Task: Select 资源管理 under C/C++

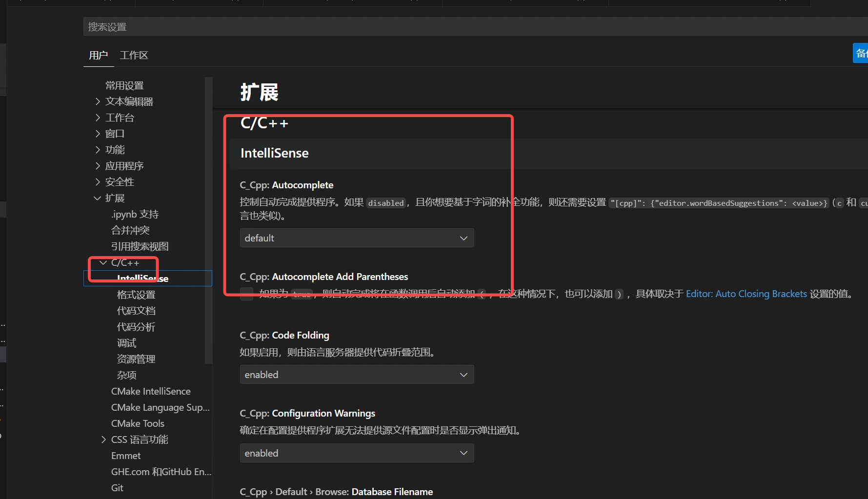Action: coord(136,359)
